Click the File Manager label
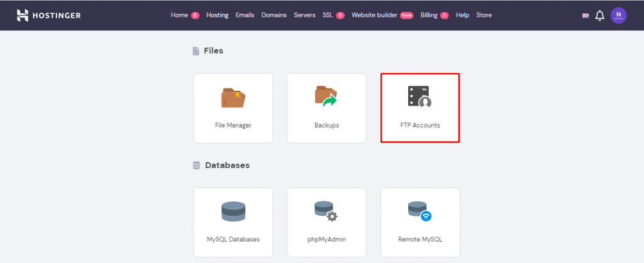644x263 pixels. (233, 125)
